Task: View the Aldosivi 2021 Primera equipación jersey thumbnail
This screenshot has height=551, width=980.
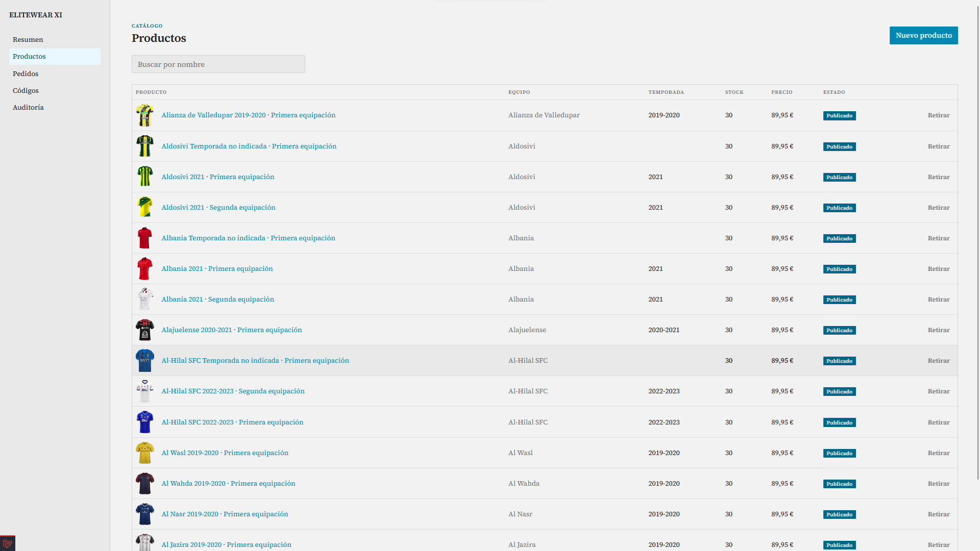Action: coord(145,177)
